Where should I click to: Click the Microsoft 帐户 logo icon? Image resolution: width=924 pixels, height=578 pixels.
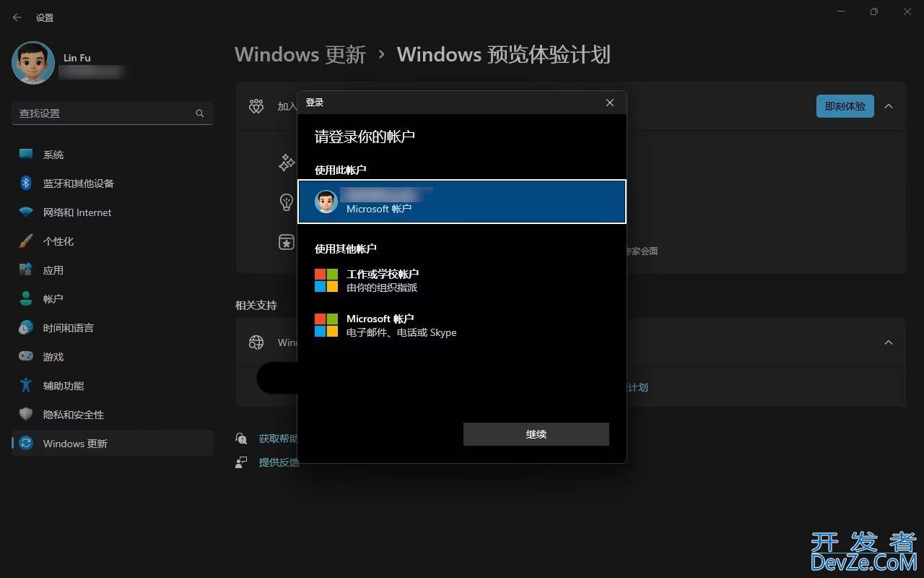tap(326, 325)
